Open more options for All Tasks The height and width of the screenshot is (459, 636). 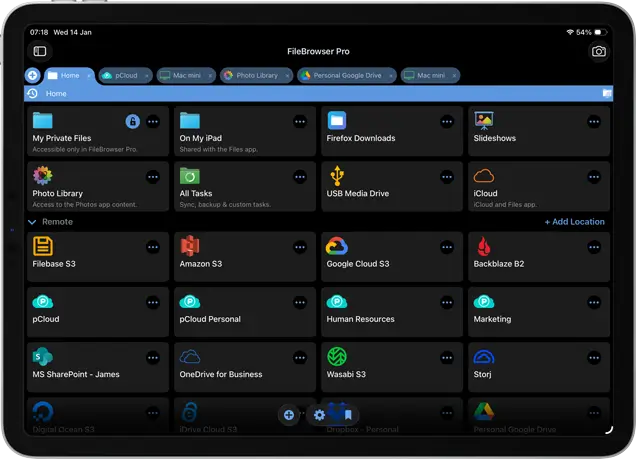coord(300,177)
